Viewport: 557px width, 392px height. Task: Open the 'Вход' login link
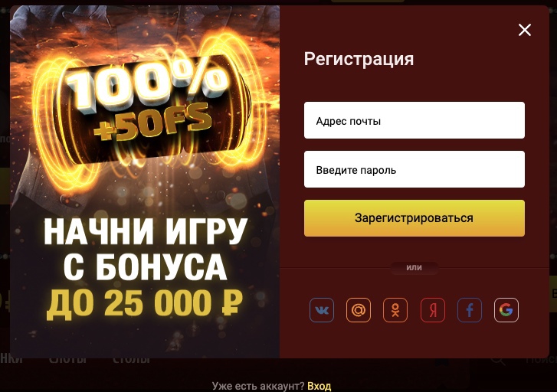tap(319, 386)
